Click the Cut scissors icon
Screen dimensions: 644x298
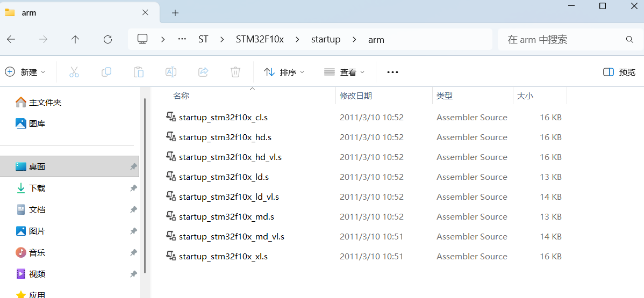[74, 72]
